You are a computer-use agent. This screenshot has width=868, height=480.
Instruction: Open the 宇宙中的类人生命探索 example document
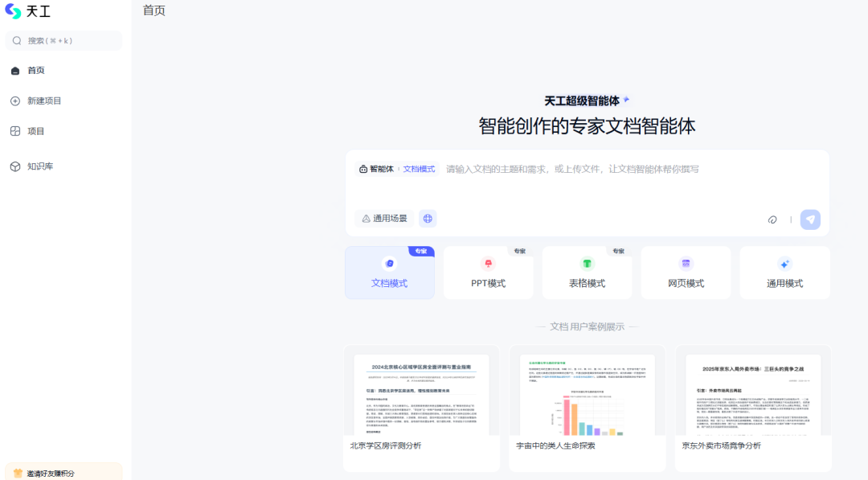pyautogui.click(x=588, y=408)
